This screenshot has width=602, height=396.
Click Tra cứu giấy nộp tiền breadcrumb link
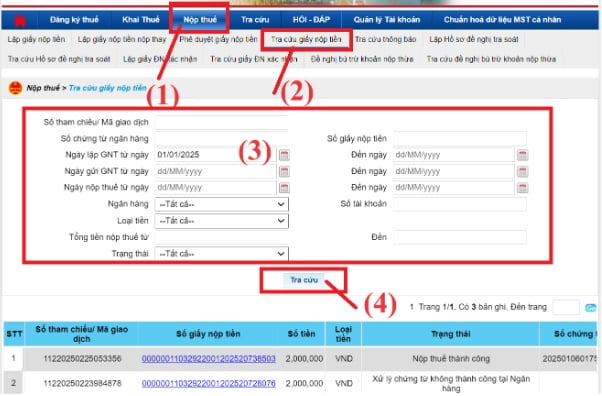[x=108, y=88]
